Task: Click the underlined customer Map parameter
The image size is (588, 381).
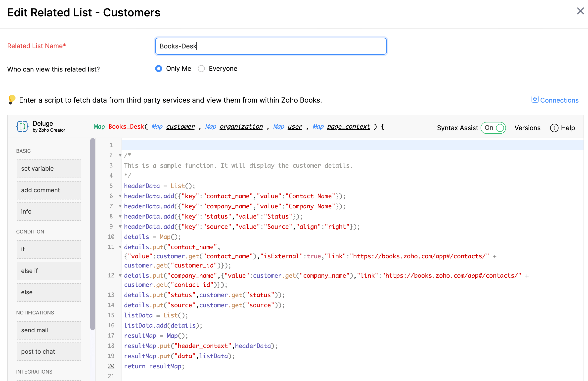Action: click(x=180, y=126)
